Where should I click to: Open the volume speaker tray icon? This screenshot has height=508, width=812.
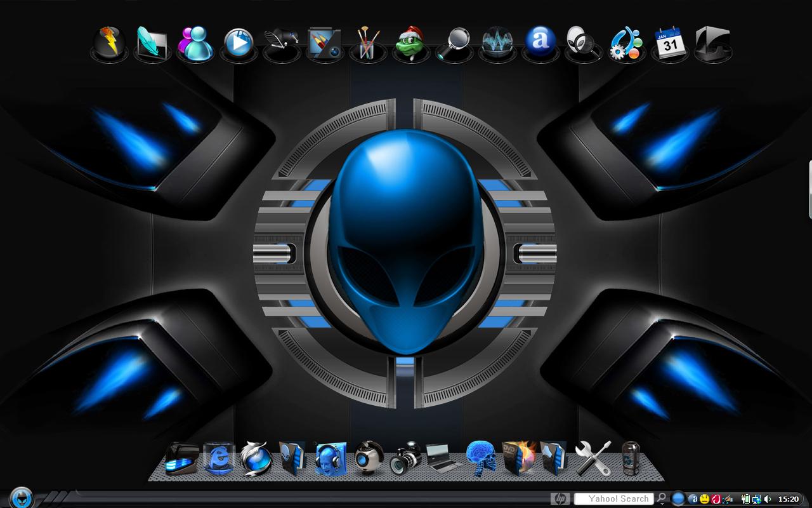[x=768, y=499]
